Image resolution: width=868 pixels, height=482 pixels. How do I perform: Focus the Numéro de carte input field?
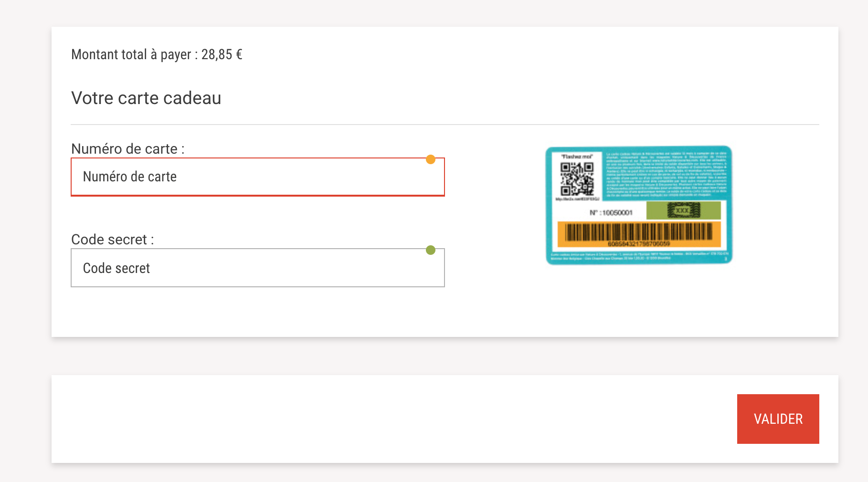(258, 177)
